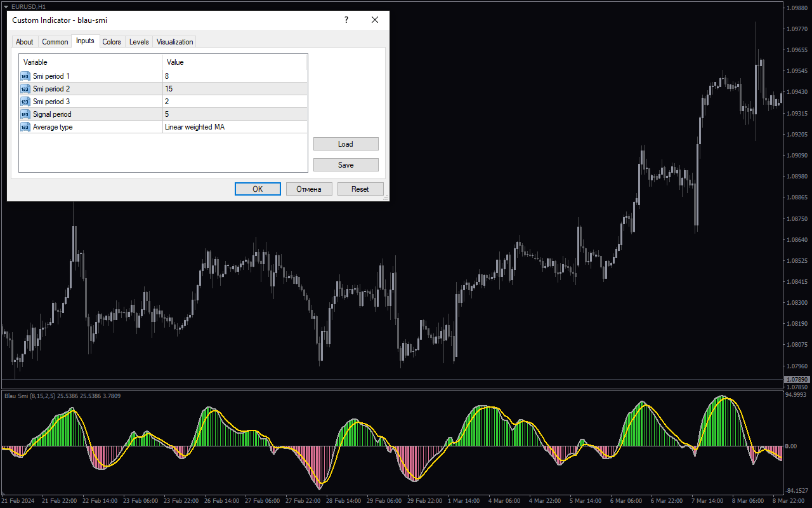Select the Smi period 3 row label
Viewport: 812px width, 508px height.
tap(51, 102)
